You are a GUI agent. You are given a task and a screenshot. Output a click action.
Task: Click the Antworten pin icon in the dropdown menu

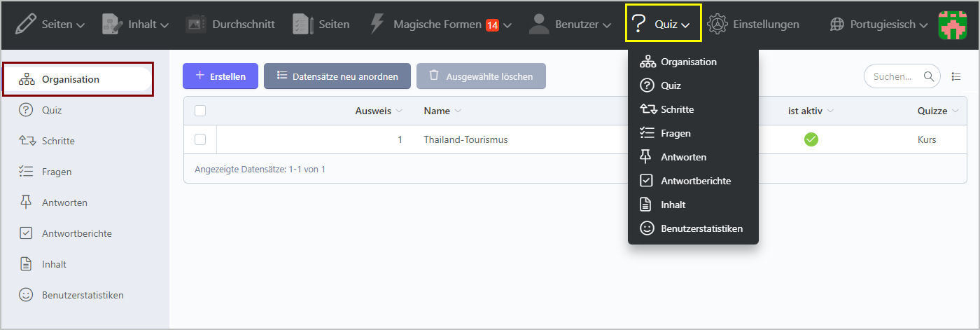tap(646, 157)
